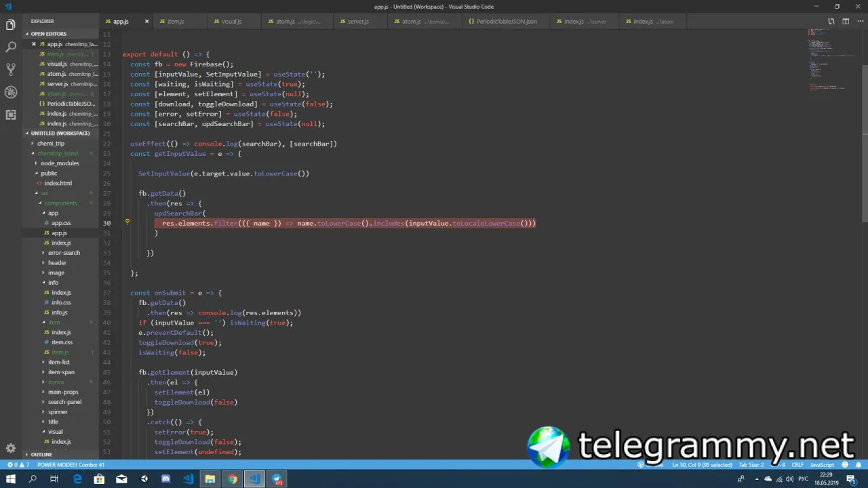Click the Split Editor icon
This screenshot has height=488, width=868.
846,22
